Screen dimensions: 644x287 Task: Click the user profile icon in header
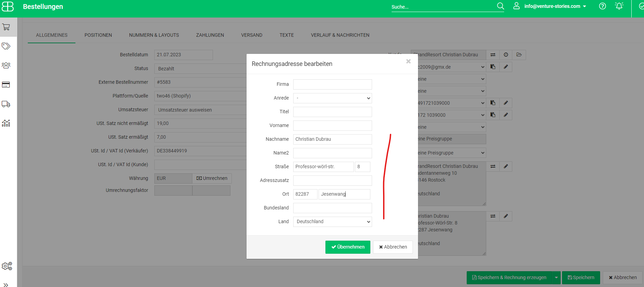tap(516, 6)
